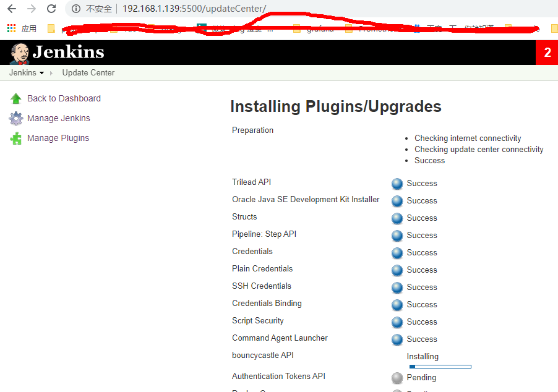Click the blue status ball for Structs

coord(397,218)
